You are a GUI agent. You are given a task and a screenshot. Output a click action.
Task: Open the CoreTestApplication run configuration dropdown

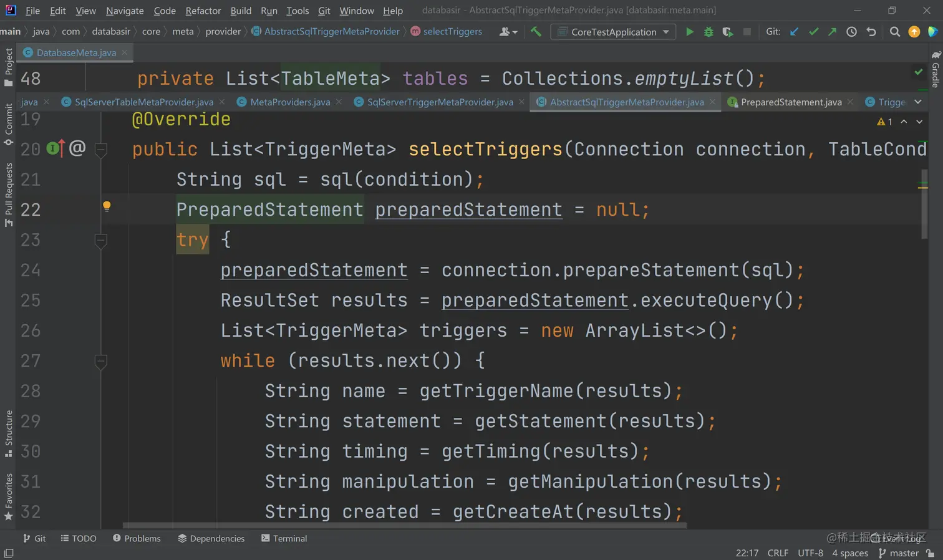coord(613,32)
